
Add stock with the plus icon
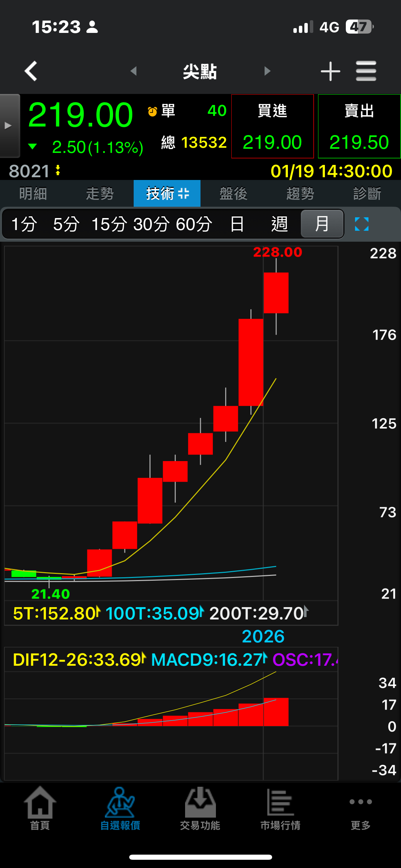click(330, 71)
